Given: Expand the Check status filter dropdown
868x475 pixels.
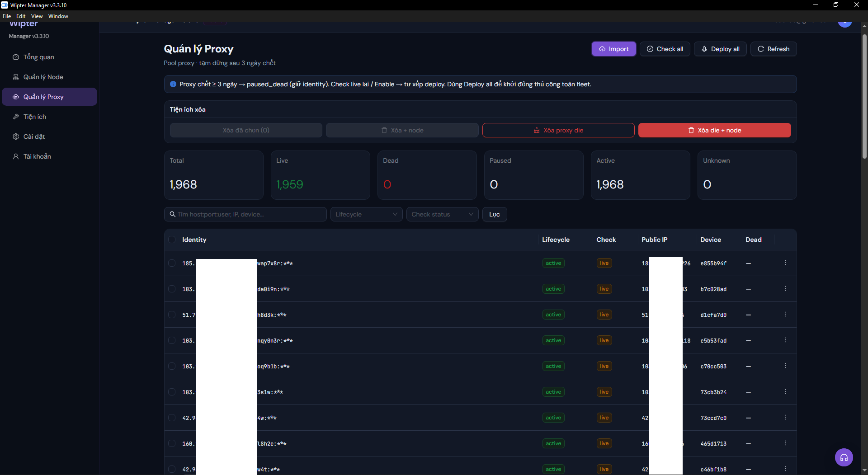Looking at the screenshot, I should tap(442, 214).
